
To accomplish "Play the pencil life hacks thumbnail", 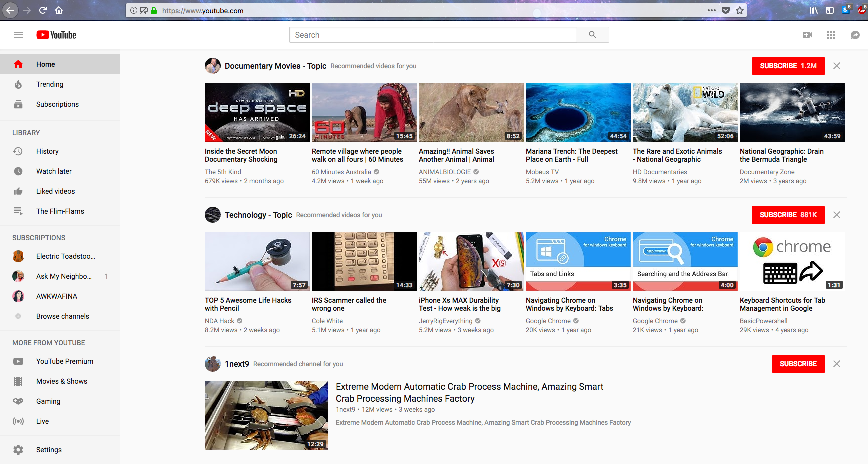I will click(257, 261).
